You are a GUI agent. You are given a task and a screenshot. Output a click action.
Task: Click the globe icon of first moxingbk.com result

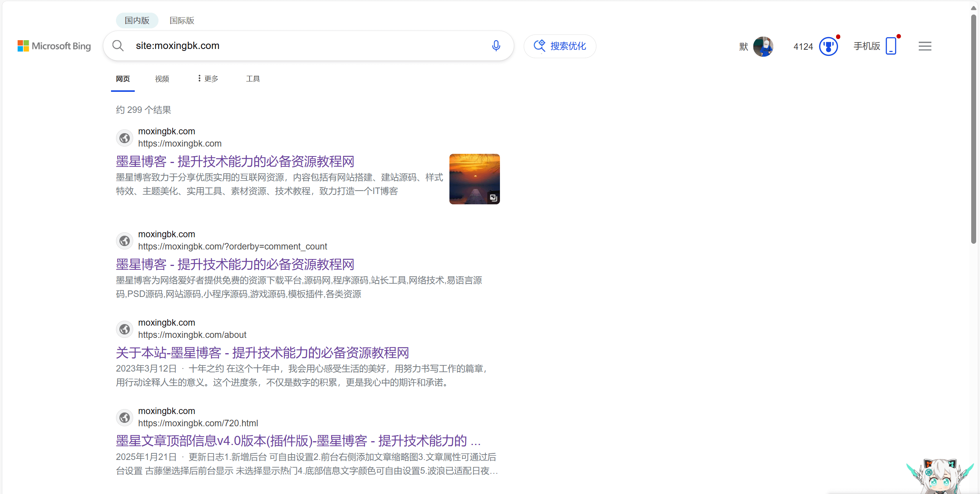pos(124,138)
